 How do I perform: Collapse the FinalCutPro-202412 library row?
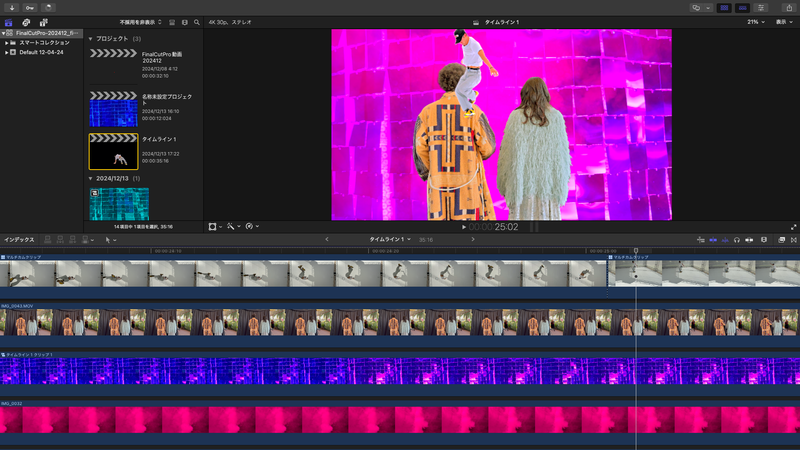click(3, 33)
